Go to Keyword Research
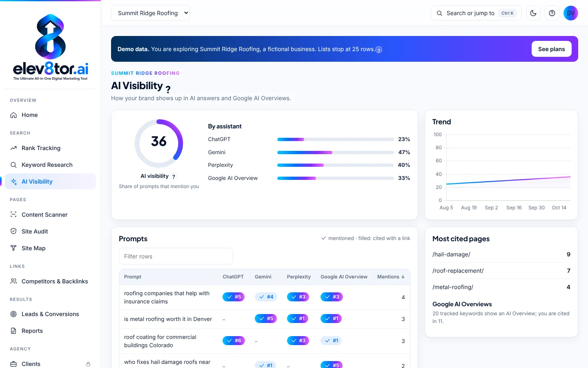The image size is (588, 368). tap(51, 165)
